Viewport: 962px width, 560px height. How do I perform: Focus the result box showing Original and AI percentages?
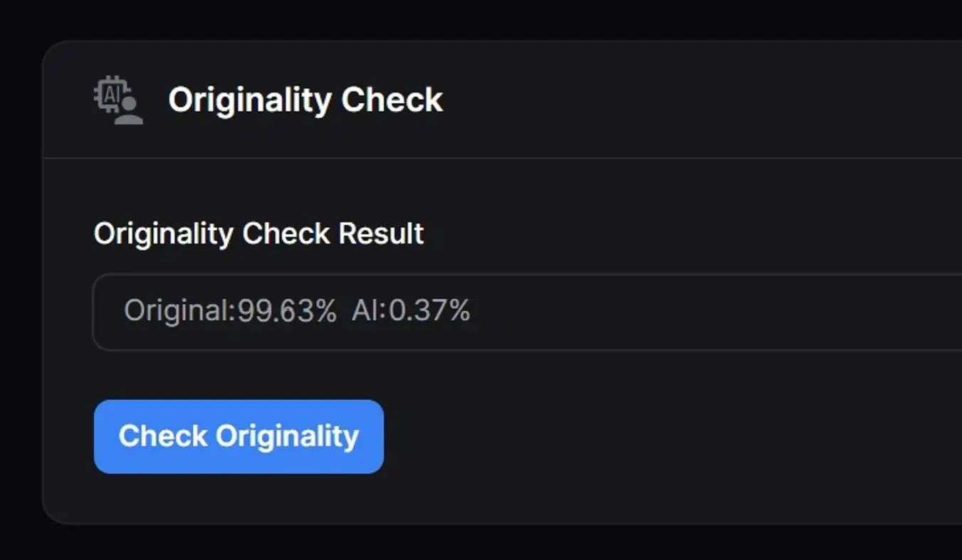coord(527,312)
